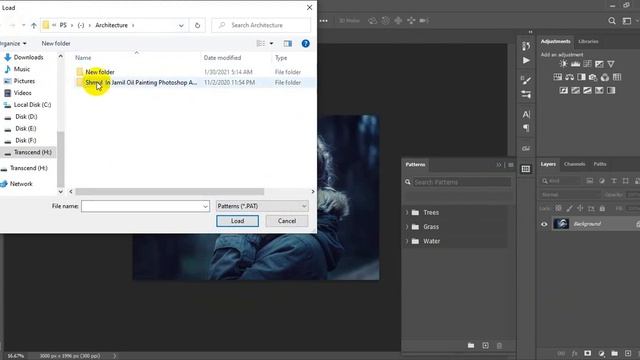Open the layer blend mode Normal dropdown

click(x=571, y=195)
